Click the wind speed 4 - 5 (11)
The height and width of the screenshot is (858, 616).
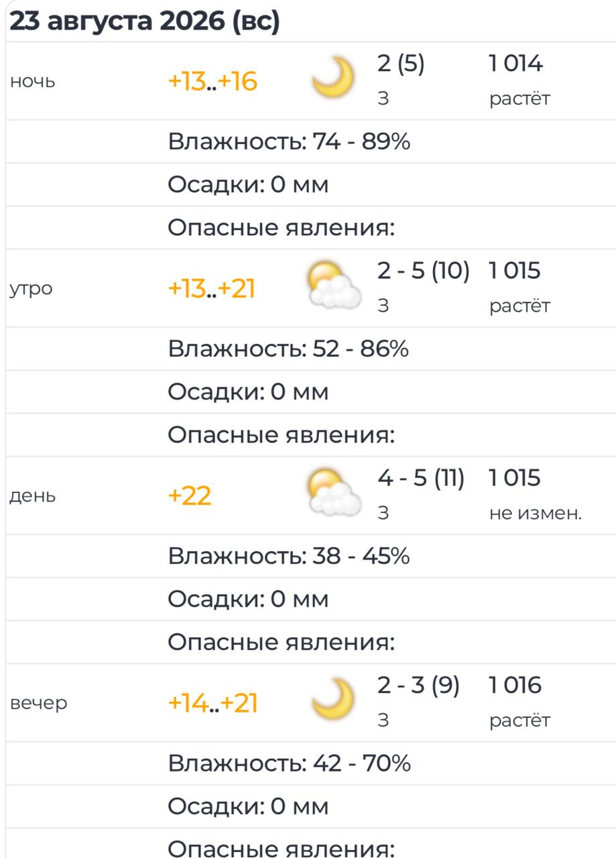tap(421, 479)
